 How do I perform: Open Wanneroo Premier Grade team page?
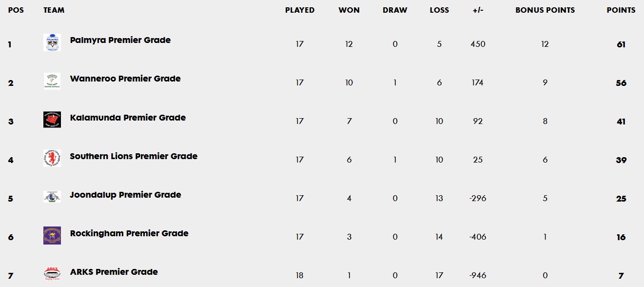[125, 79]
